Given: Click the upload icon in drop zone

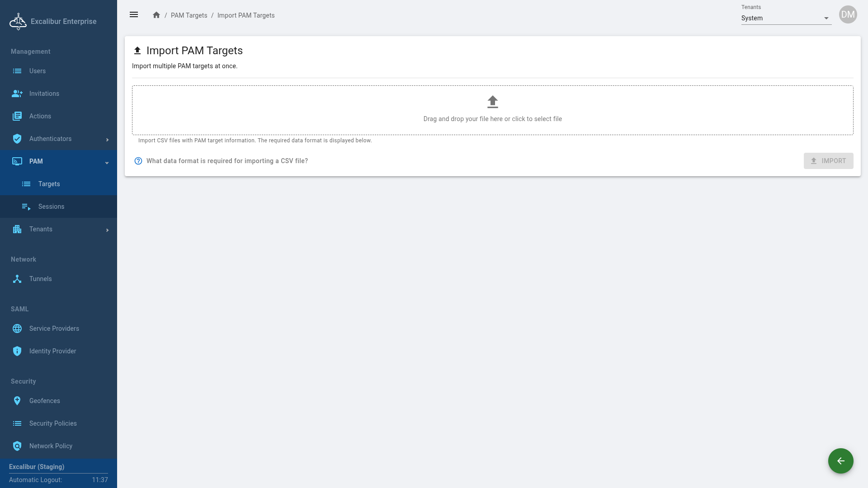Looking at the screenshot, I should tap(492, 102).
